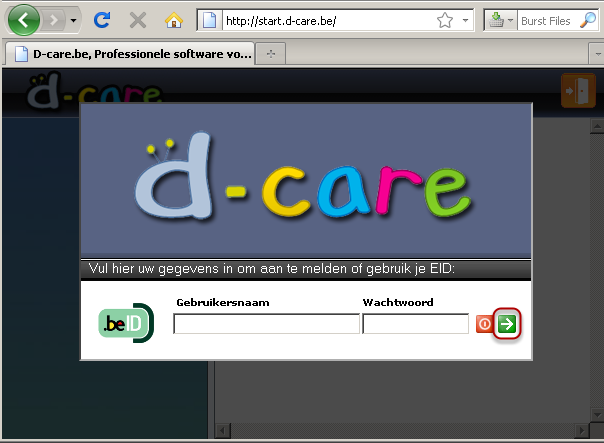Go back with the green Back arrow
This screenshot has width=604, height=443.
pyautogui.click(x=23, y=19)
